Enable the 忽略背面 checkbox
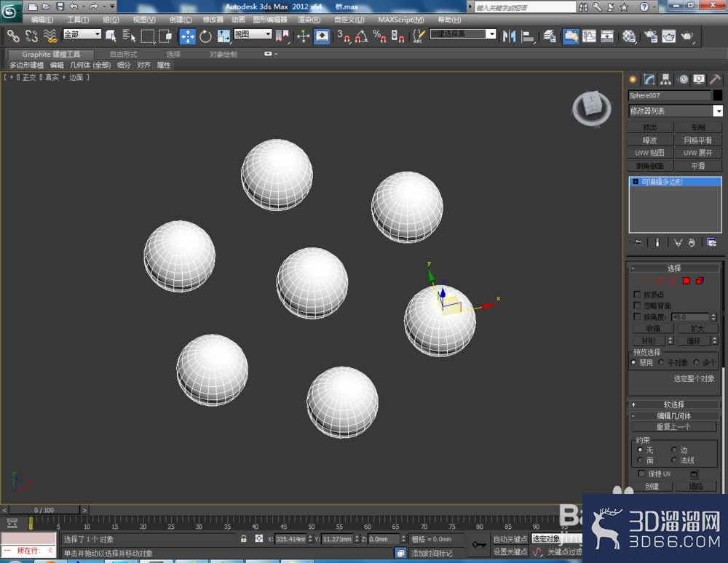This screenshot has height=563, width=728. tap(637, 306)
